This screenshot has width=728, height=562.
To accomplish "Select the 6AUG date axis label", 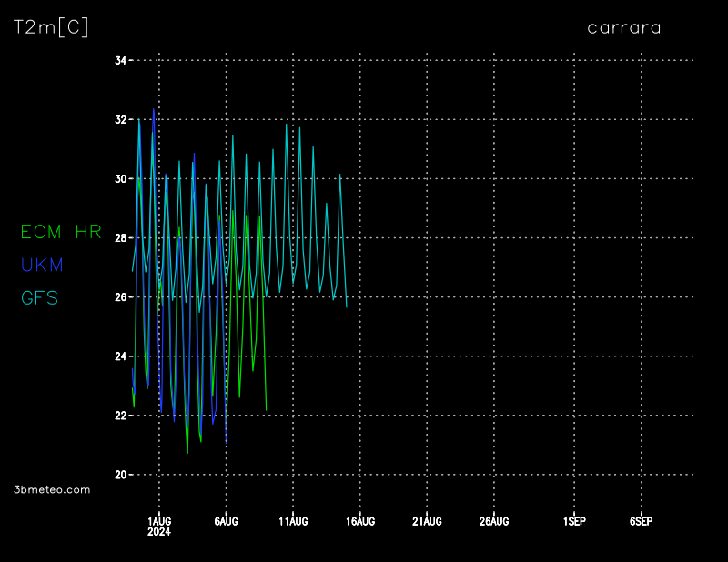I will tap(226, 521).
